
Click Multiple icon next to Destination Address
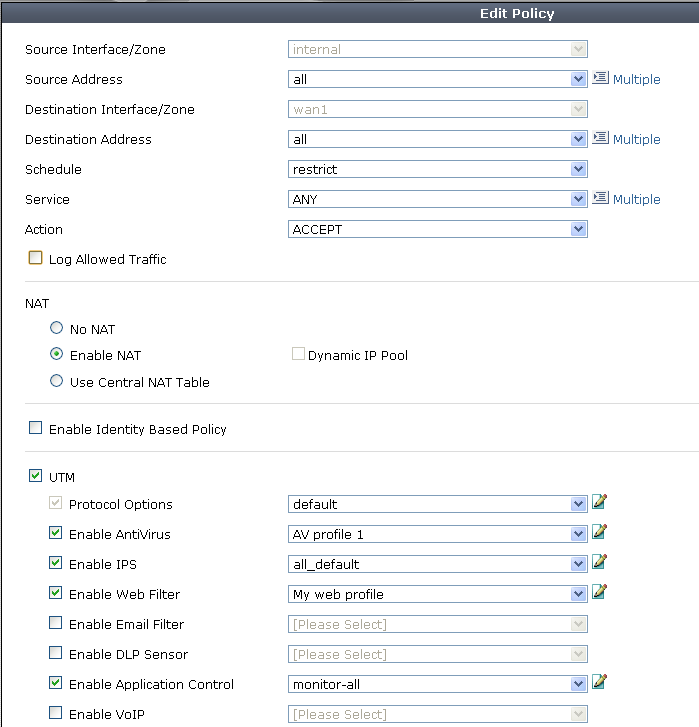600,138
